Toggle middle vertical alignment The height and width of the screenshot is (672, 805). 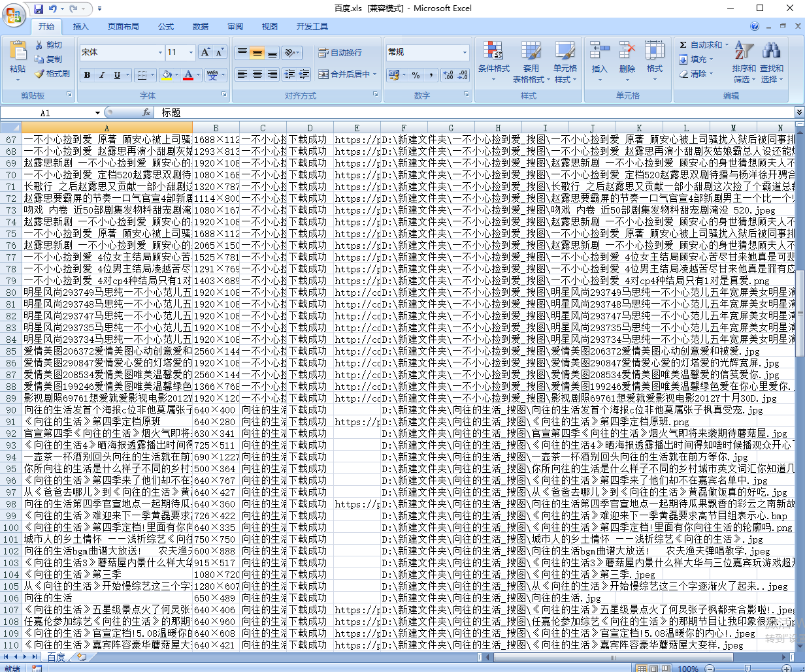257,52
